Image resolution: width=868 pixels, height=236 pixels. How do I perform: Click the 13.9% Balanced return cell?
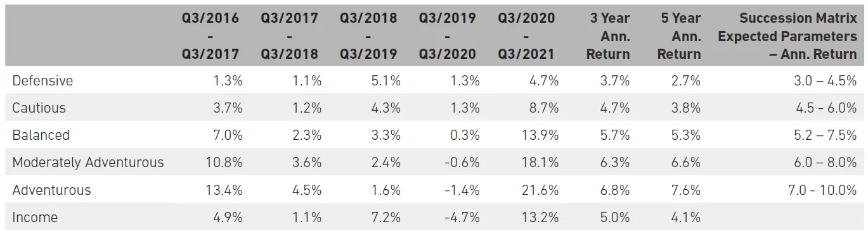coord(541,135)
